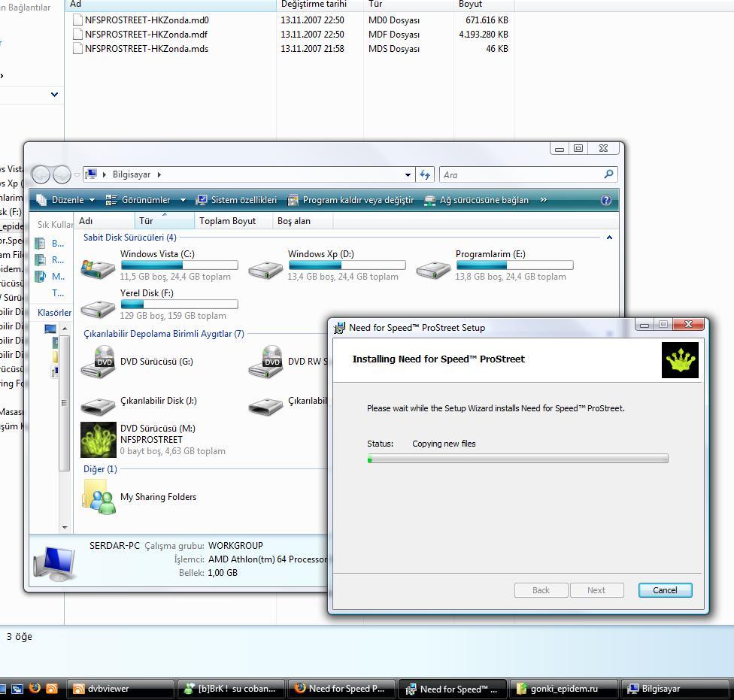Open the Programlarim (E:) drive icon
The image size is (734, 700).
[x=433, y=269]
